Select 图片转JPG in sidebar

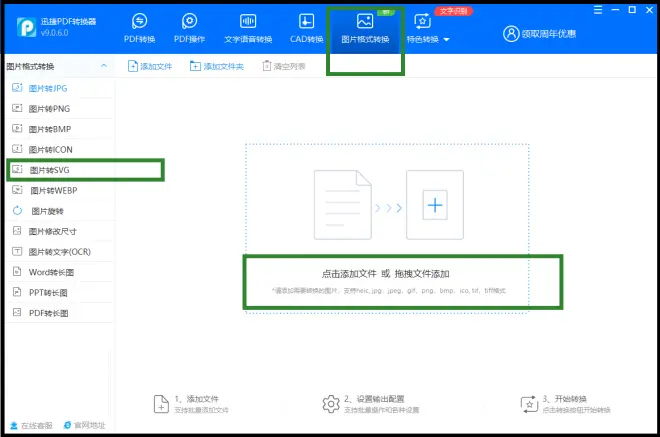60,88
